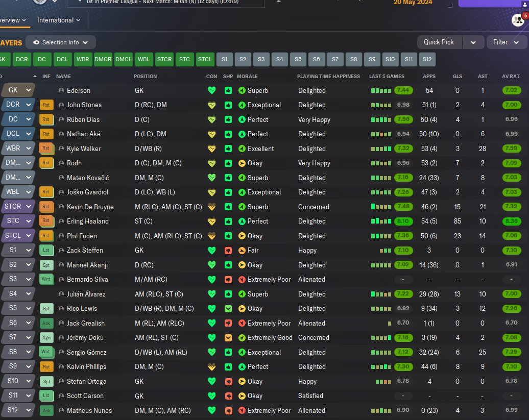
Task: Click Haaland's last 5 games form bars
Action: [381, 221]
